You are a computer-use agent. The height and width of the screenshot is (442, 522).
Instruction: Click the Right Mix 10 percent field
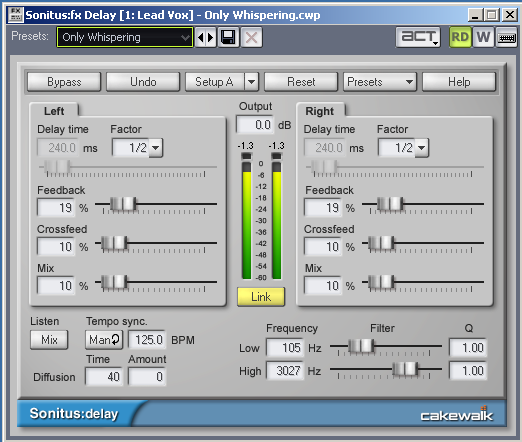click(323, 286)
